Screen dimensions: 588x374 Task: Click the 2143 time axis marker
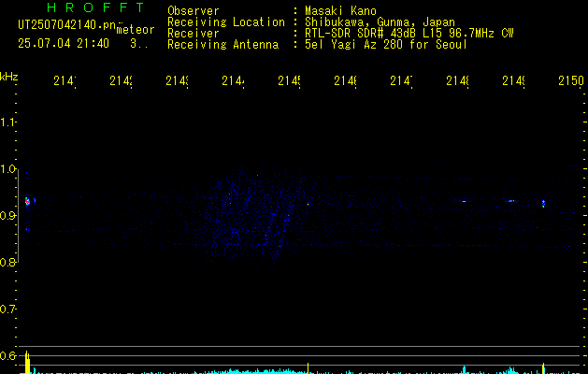point(177,80)
